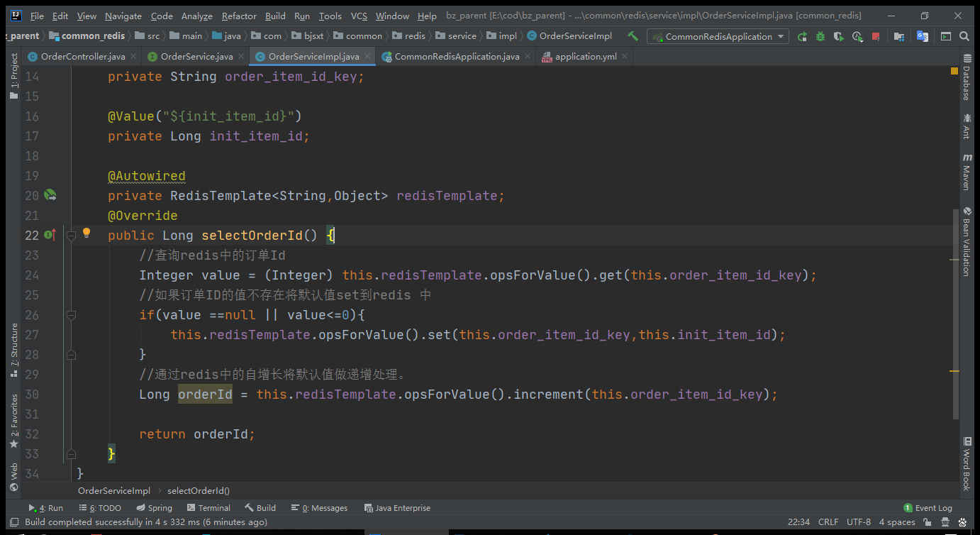Run with coverage using the shield icon
This screenshot has width=980, height=535.
tap(839, 36)
